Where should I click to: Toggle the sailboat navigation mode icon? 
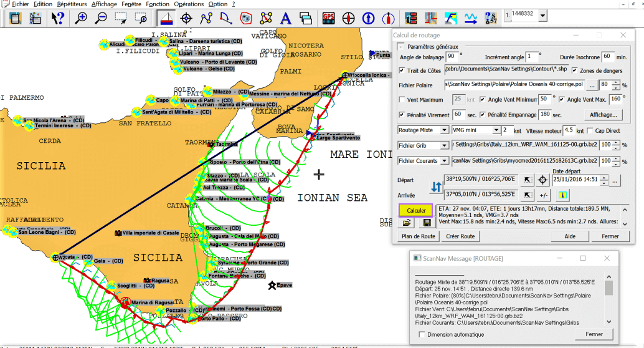[166, 18]
